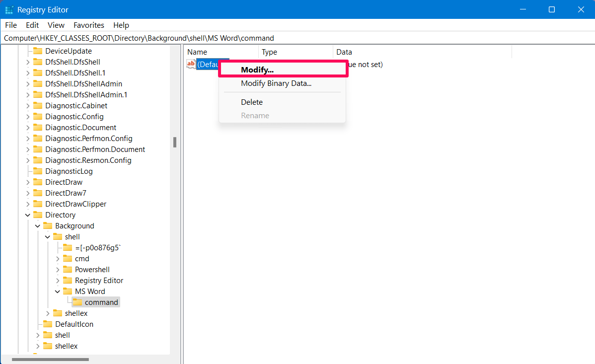Click the command folder icon
Screen dimensions: 595x364
click(x=77, y=302)
